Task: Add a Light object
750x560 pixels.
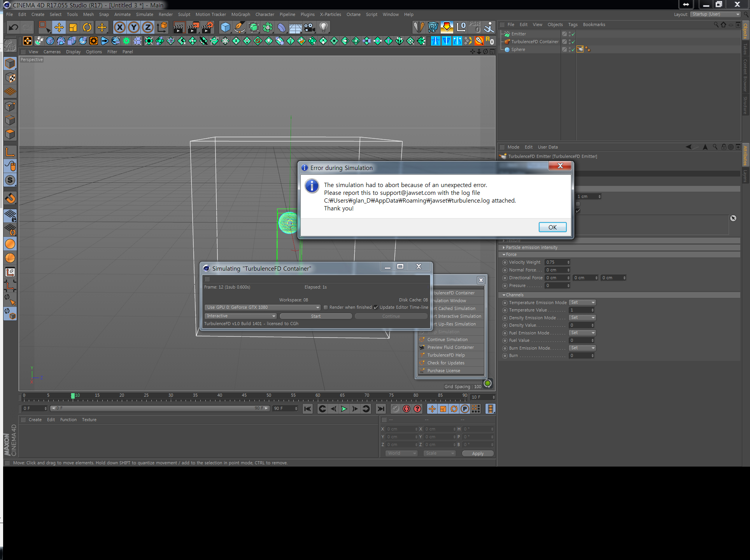Action: click(x=324, y=27)
